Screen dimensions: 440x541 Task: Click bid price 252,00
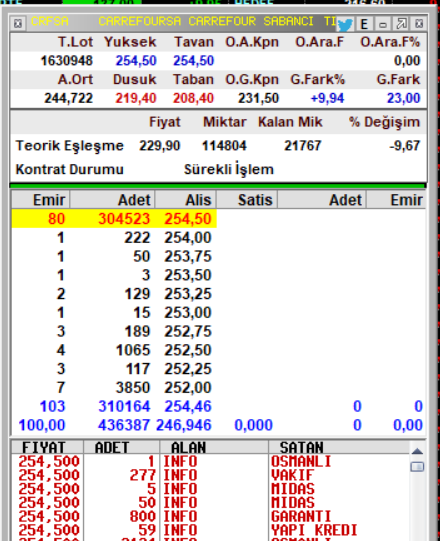187,387
